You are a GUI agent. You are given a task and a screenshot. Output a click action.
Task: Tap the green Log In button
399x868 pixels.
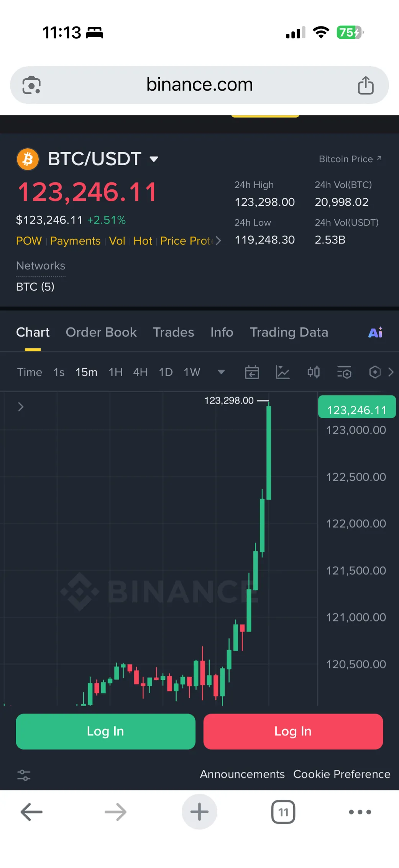(x=105, y=732)
